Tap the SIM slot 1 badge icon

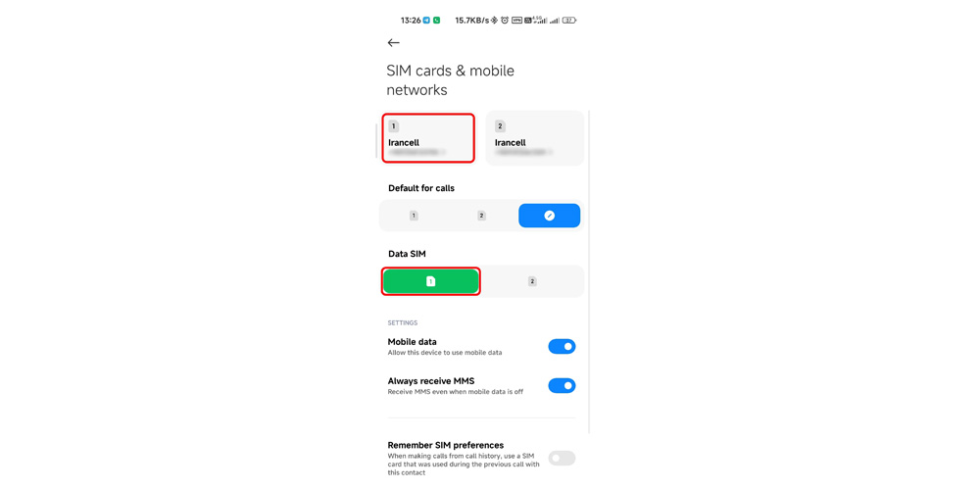(393, 126)
